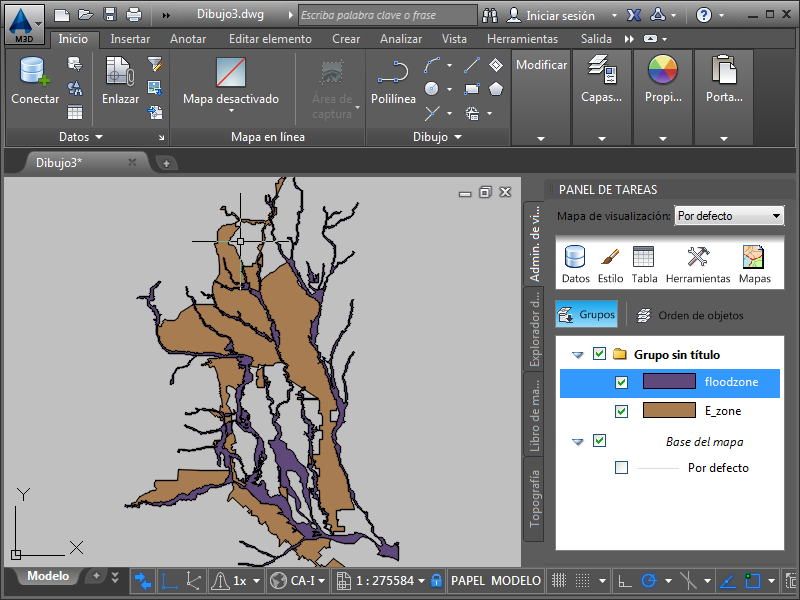Select the Polilínea drawing tool
This screenshot has height=600, width=800.
393,80
